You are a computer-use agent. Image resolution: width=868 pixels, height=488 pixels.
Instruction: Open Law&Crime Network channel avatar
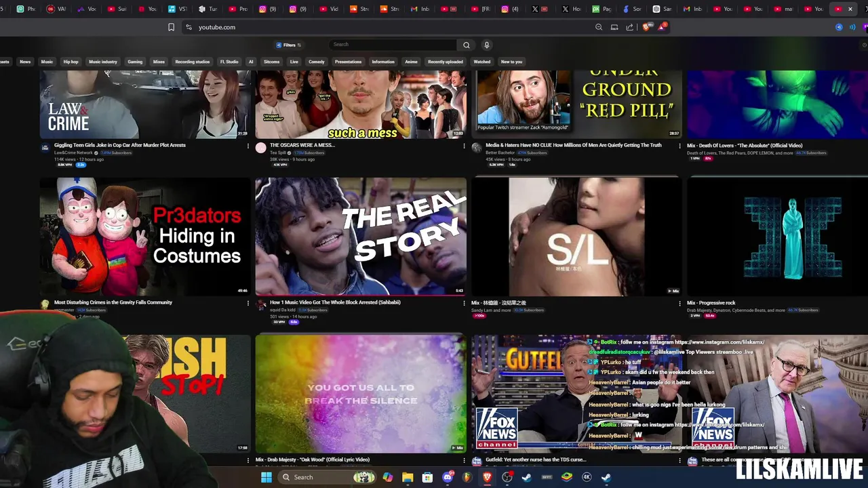coord(45,148)
